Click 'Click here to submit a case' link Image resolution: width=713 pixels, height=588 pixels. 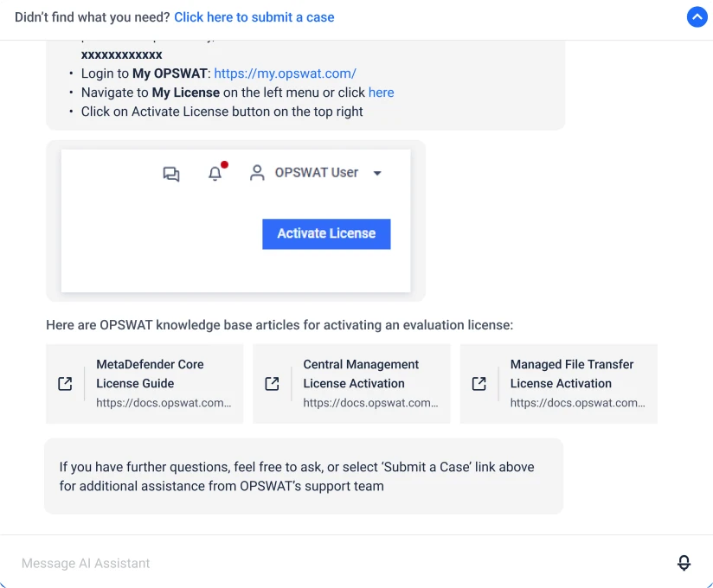[x=254, y=17]
